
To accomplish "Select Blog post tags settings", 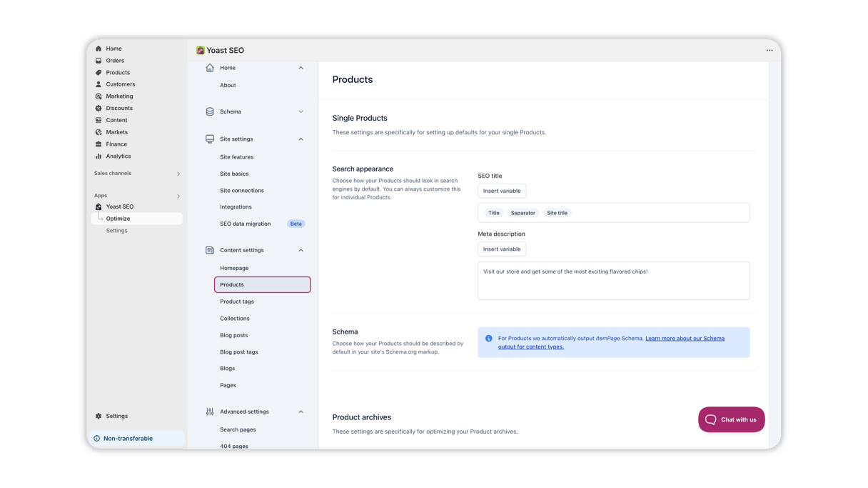I will 239,352.
